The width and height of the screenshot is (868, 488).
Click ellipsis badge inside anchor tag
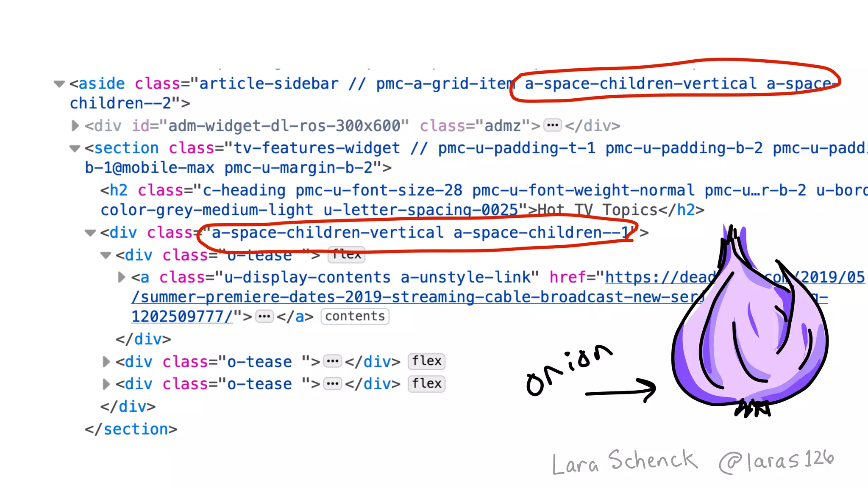tap(264, 316)
